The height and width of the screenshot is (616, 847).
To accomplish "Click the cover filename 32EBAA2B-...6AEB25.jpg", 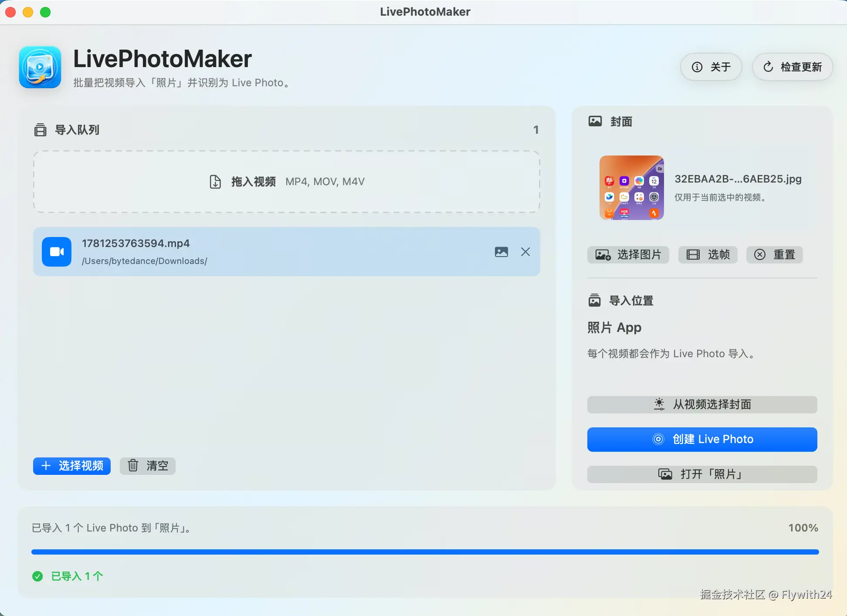I will click(738, 179).
